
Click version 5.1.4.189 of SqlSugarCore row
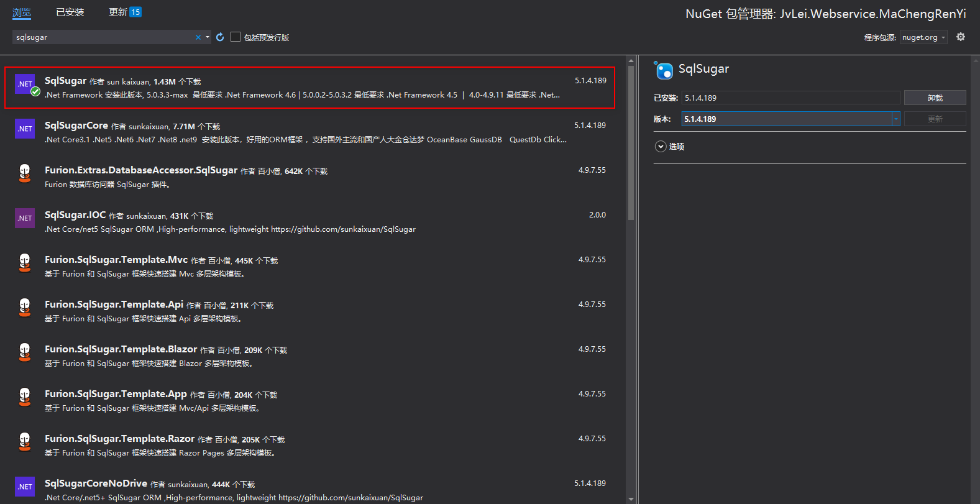tap(590, 126)
